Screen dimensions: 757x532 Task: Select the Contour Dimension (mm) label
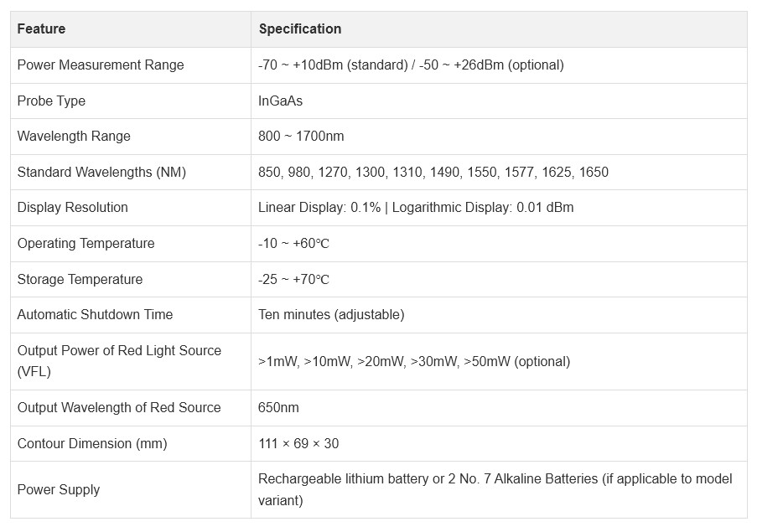[92, 444]
